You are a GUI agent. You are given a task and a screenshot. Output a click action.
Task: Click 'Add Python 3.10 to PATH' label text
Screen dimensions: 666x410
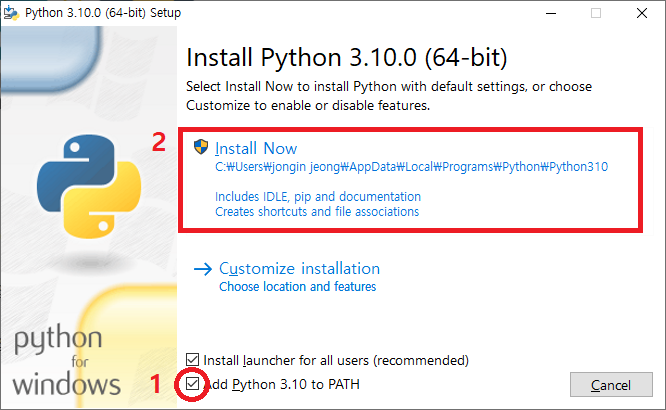(282, 384)
